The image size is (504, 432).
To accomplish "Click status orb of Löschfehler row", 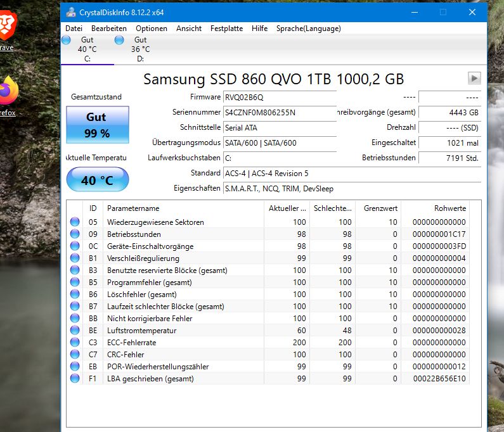I will (75, 294).
